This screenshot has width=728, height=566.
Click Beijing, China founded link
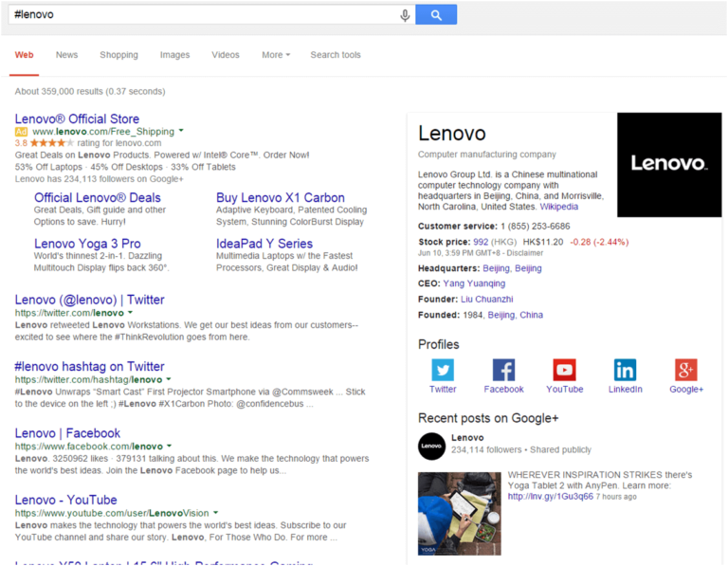[x=516, y=316]
